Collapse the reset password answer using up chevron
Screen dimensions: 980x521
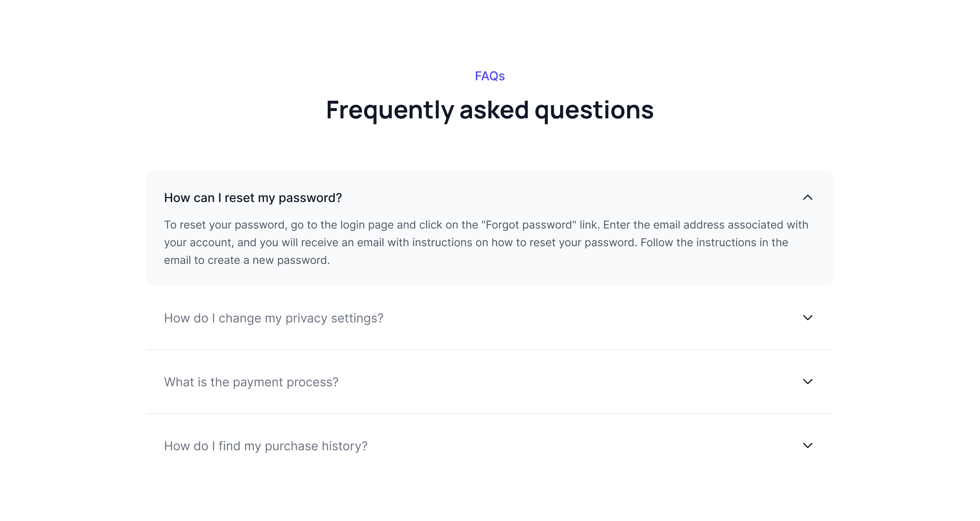point(807,197)
